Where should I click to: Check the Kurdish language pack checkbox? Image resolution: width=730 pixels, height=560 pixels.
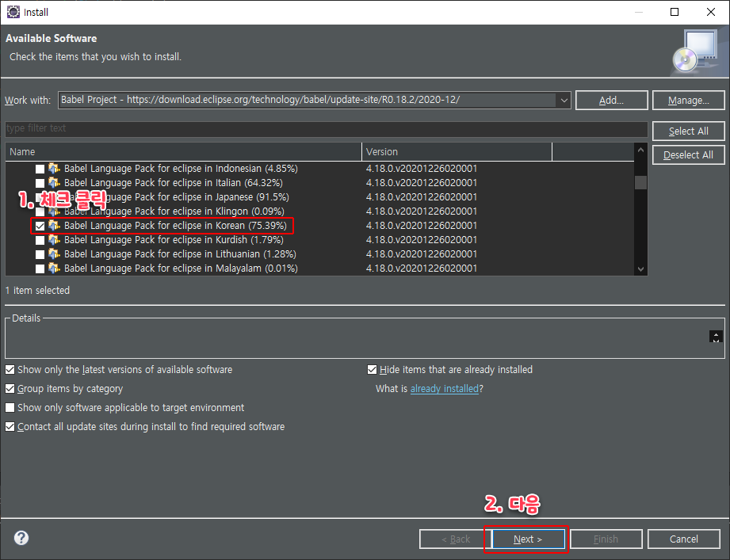click(x=40, y=241)
